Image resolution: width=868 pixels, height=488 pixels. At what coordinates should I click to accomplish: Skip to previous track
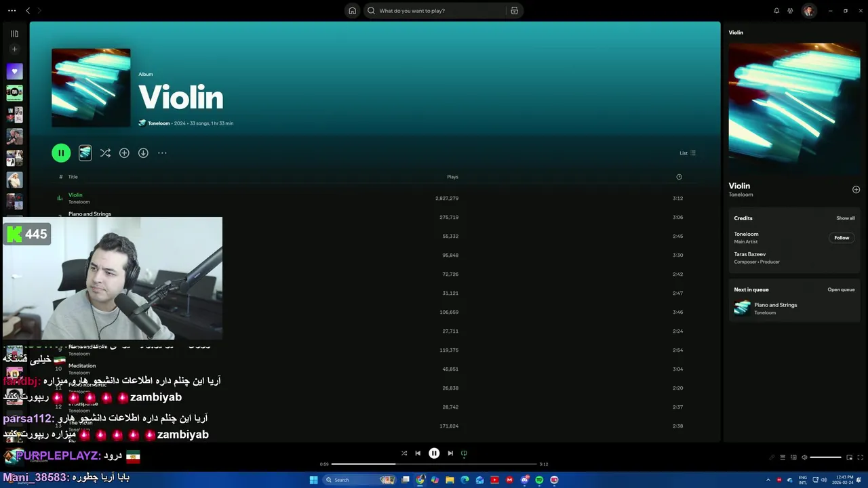pyautogui.click(x=418, y=453)
